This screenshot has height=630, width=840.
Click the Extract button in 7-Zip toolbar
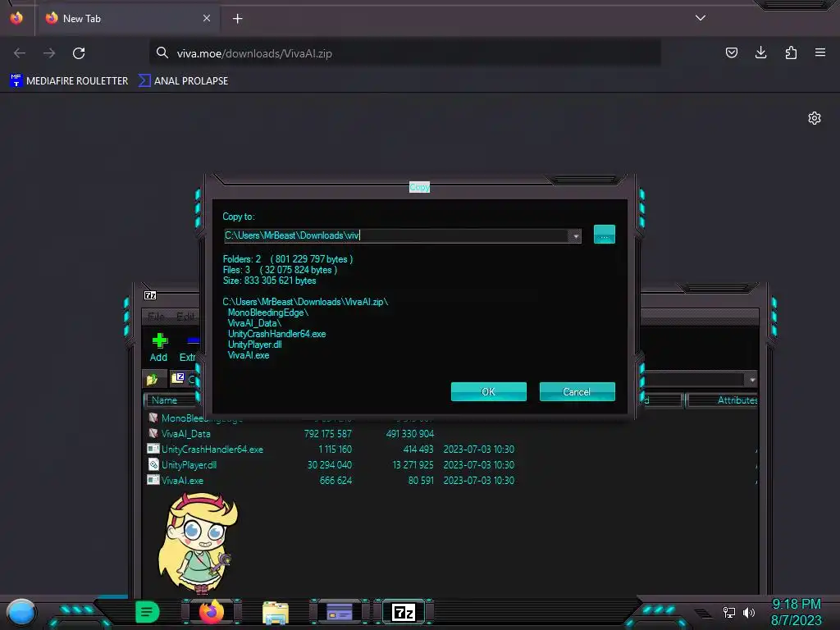pos(189,347)
